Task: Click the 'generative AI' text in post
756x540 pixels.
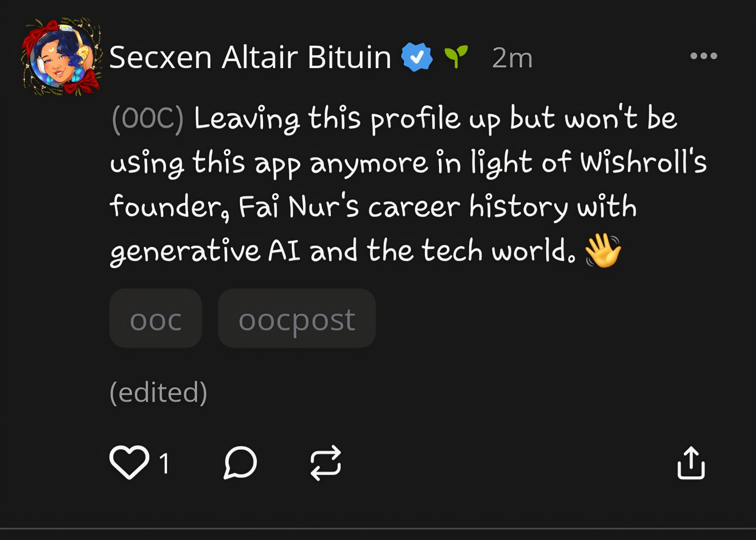Action: pos(205,251)
